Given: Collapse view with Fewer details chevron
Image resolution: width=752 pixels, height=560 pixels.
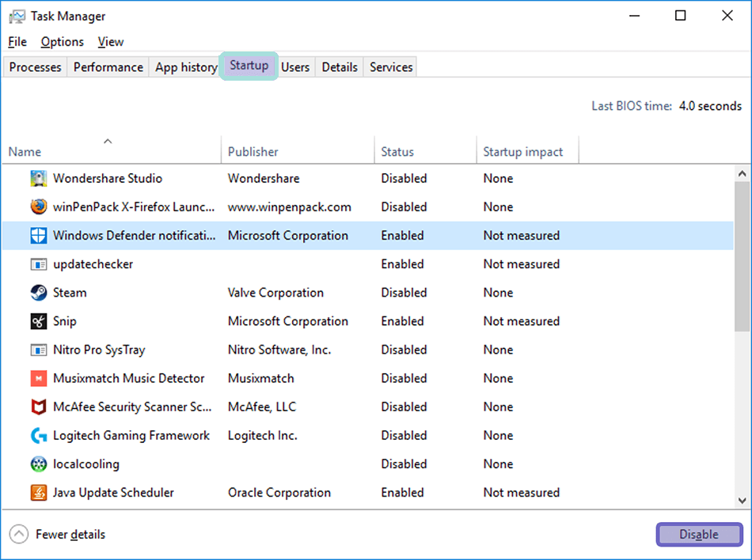Looking at the screenshot, I should (x=20, y=535).
